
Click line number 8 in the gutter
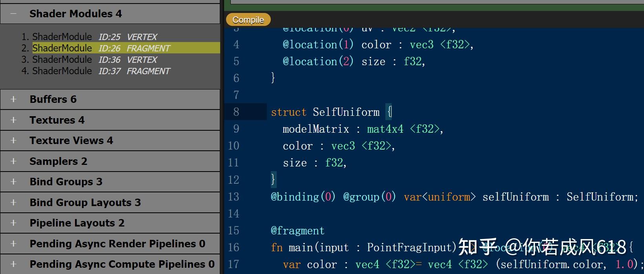(x=236, y=112)
